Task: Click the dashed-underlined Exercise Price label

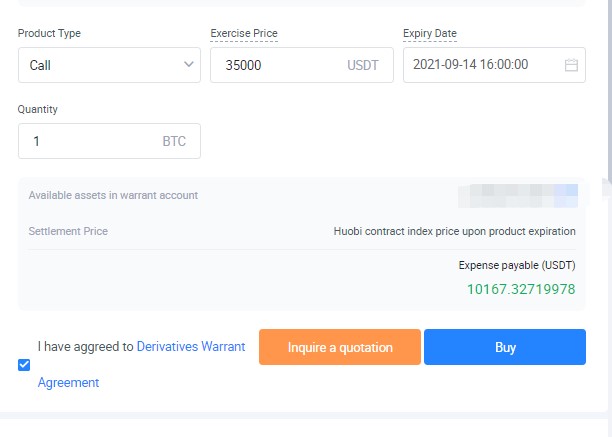Action: point(243,33)
